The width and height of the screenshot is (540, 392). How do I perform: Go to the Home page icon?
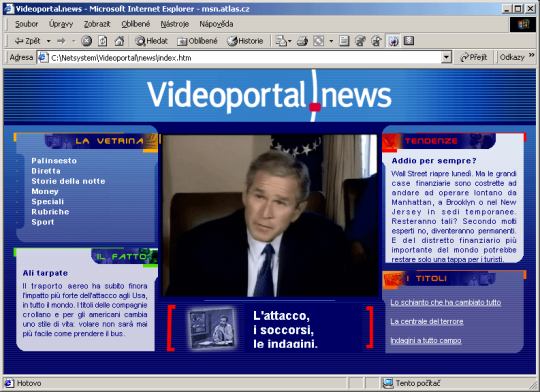pyautogui.click(x=119, y=41)
